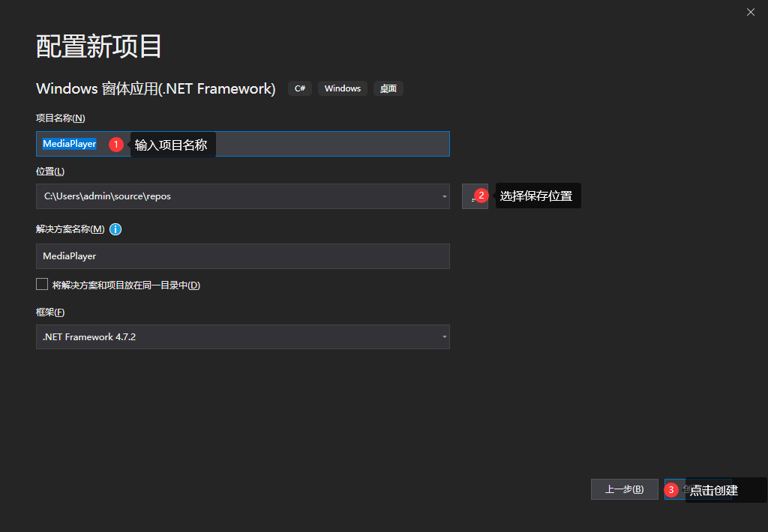Go back with the 上一步(B) button
Viewport: 768px width, 532px height.
pyautogui.click(x=624, y=489)
